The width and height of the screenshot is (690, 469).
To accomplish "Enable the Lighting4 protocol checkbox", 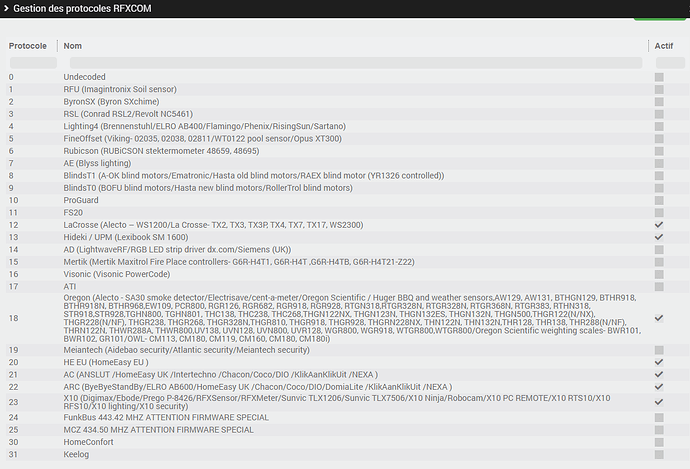I will point(658,127).
